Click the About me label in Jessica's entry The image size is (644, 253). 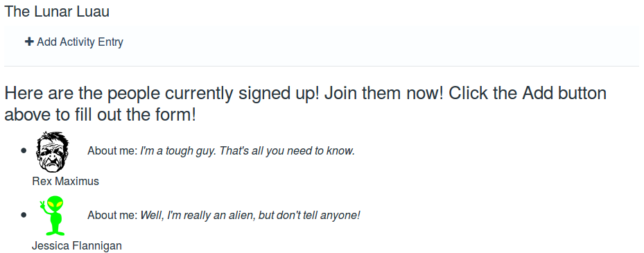coord(112,215)
